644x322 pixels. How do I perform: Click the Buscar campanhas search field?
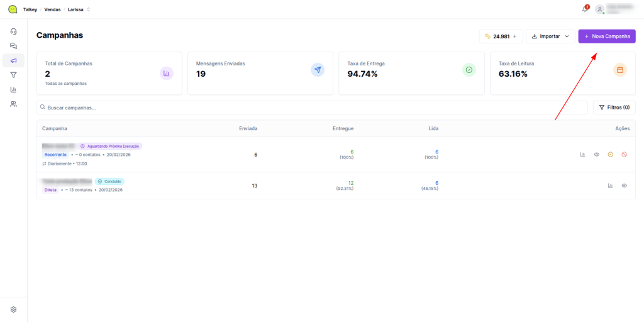click(x=311, y=108)
